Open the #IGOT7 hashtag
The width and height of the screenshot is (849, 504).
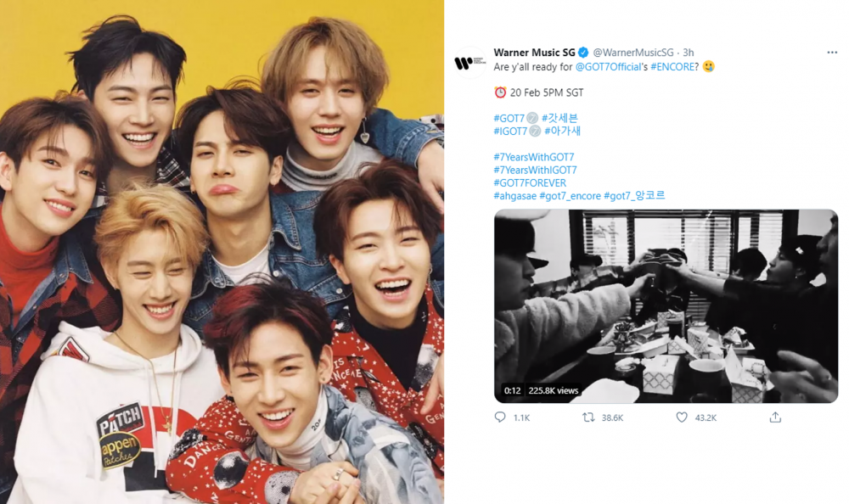[x=510, y=131]
